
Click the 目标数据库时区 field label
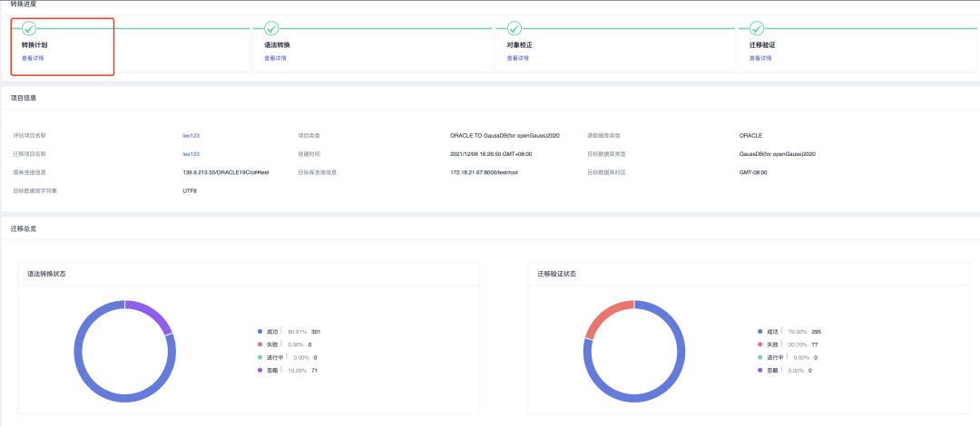(606, 172)
